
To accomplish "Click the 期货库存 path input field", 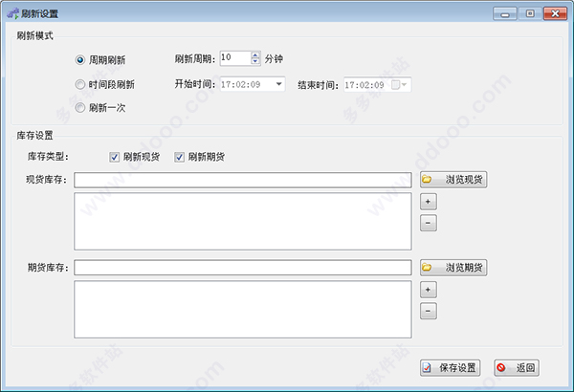I will click(x=243, y=268).
